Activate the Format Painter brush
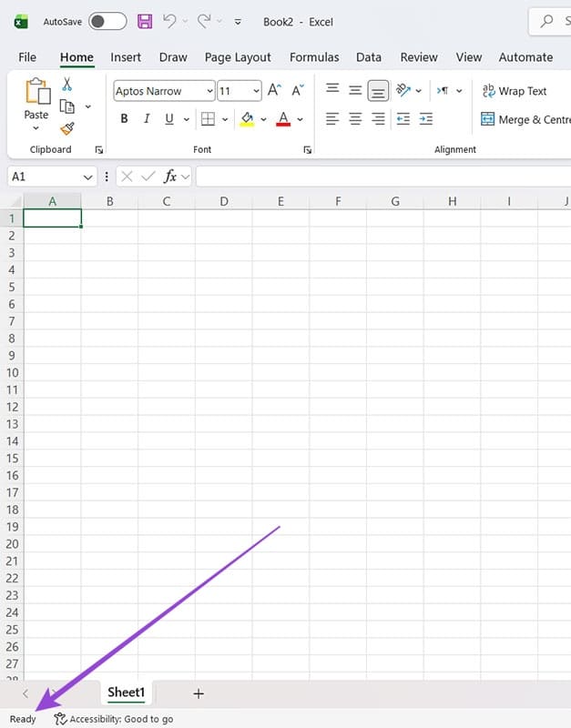Screen dimensions: 571x728 coord(66,128)
